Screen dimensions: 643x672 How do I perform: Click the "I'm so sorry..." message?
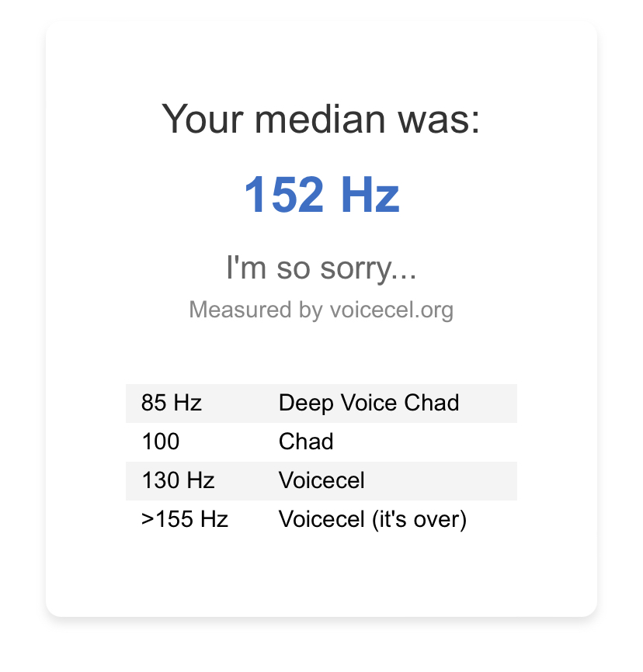coord(321,268)
